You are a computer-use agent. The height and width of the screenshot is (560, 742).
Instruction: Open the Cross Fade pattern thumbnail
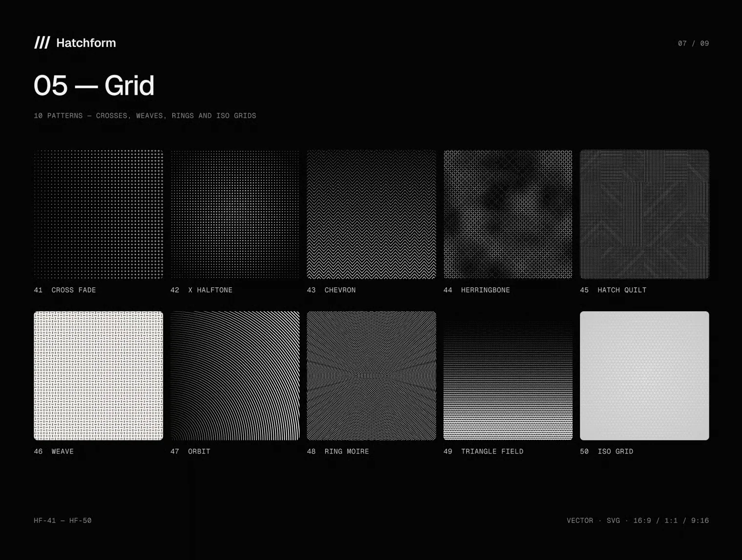[99, 214]
